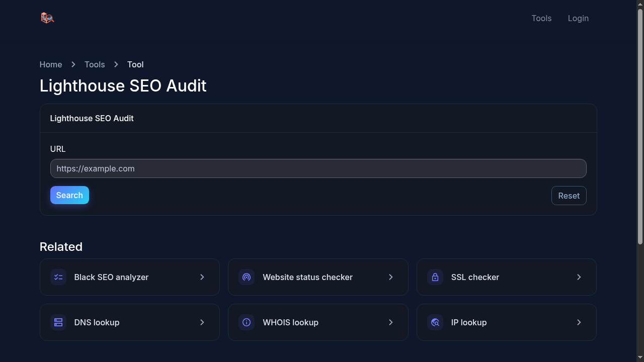Click the Black SEO analyzer checklist icon

tap(58, 277)
